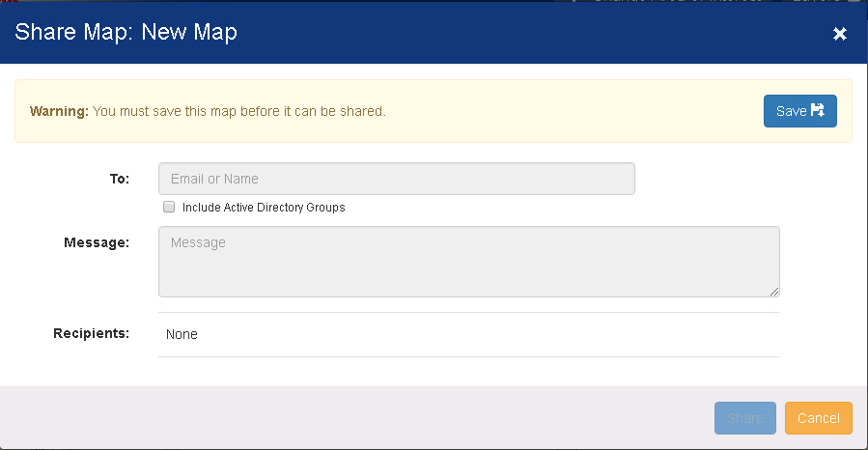Click the must save this map message
Image resolution: width=868 pixels, height=450 pixels.
[x=238, y=111]
